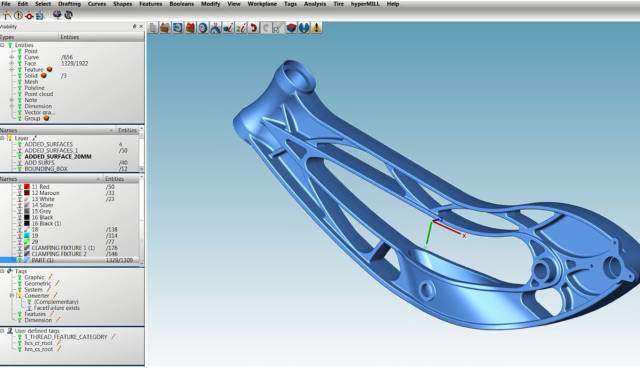Open the Workplane menu
The image size is (640, 368).
click(x=262, y=4)
